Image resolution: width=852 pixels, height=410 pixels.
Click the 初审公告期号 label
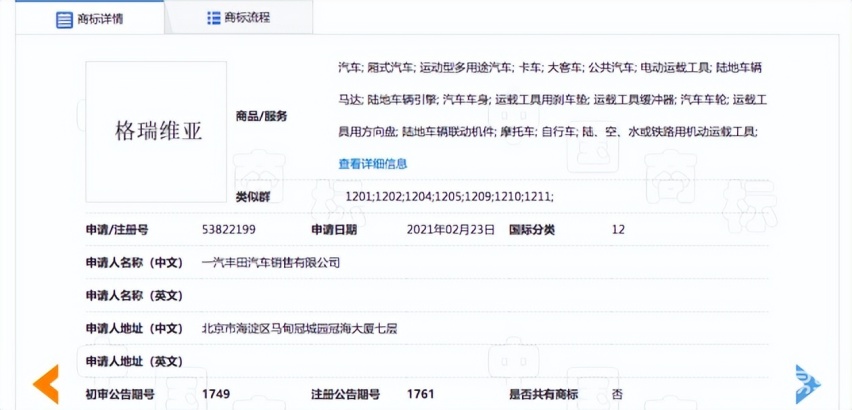[120, 394]
